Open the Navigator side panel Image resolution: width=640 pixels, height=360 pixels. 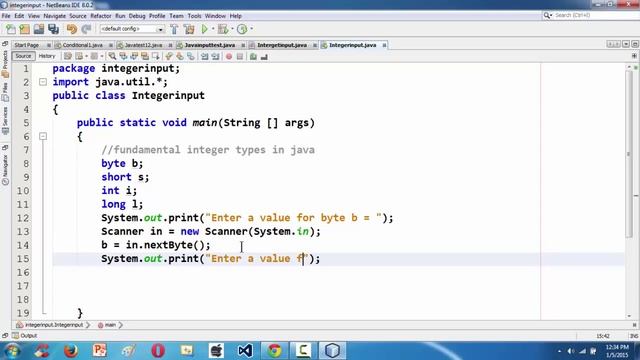coord(5,169)
